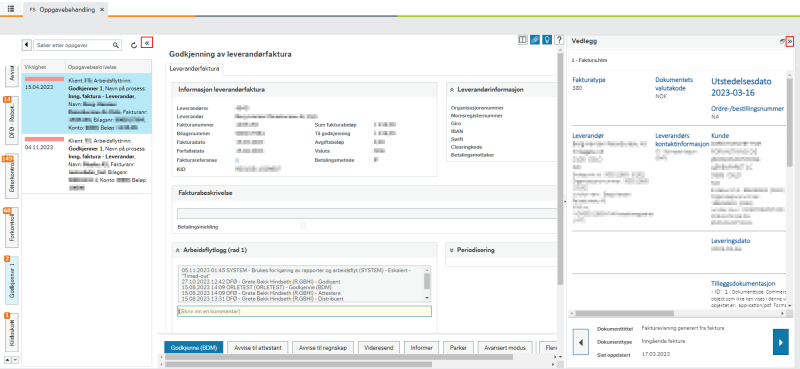This screenshot has height=369, width=800.
Task: Open help with the question mark icon
Action: coord(559,40)
